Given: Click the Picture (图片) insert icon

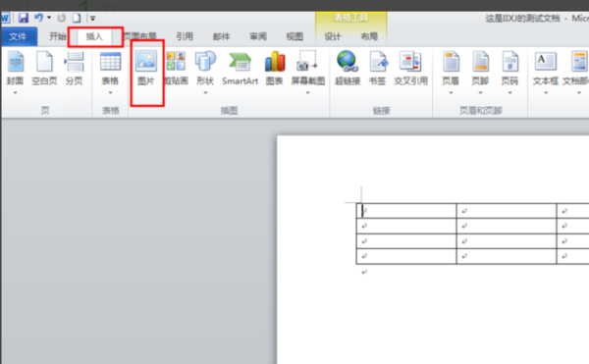Looking at the screenshot, I should [x=146, y=61].
